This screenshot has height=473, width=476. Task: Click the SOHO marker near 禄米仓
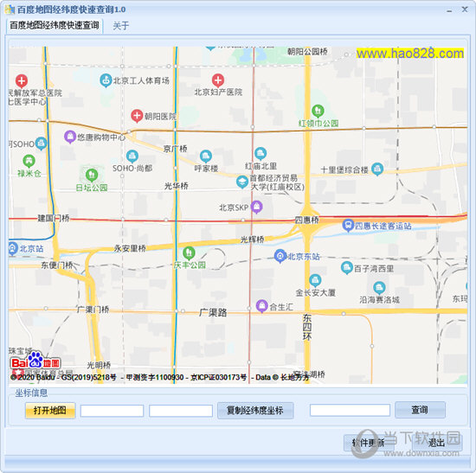pos(41,144)
